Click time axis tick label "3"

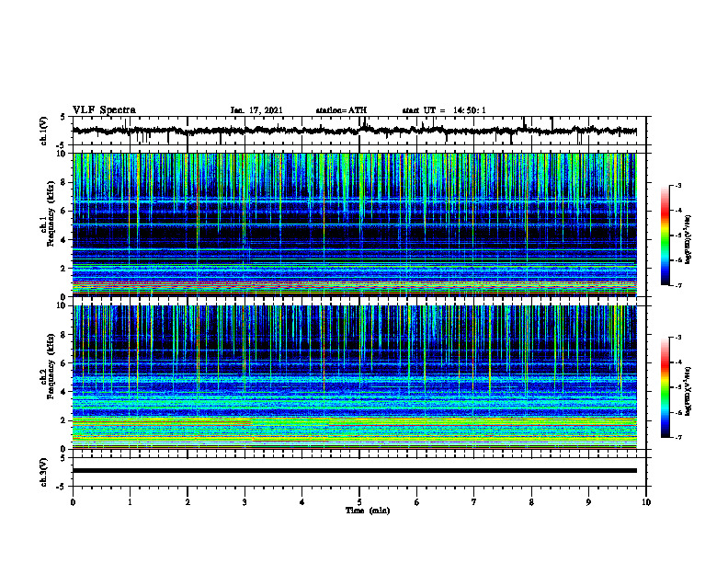coord(245,502)
